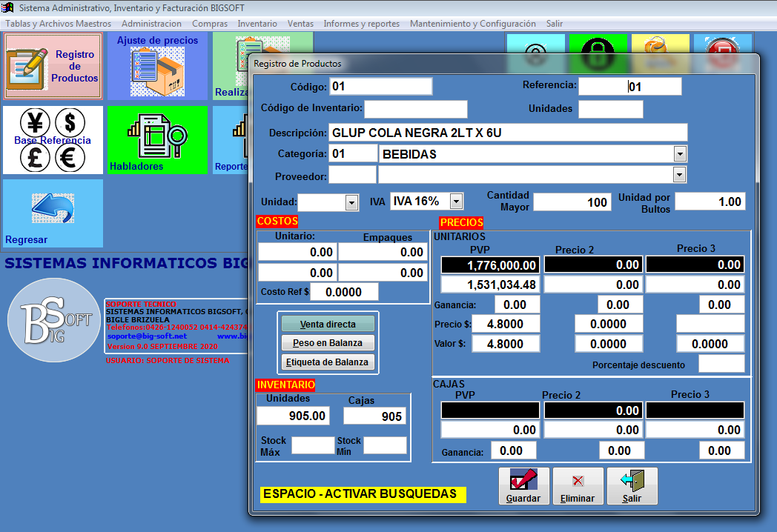
Task: Open the Ajuste de precios tile
Action: coord(157,66)
